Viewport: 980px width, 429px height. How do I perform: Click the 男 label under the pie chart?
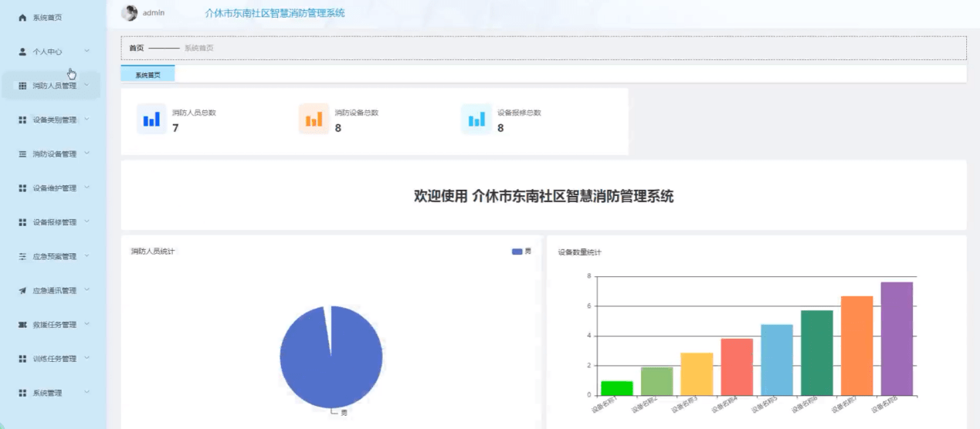344,414
